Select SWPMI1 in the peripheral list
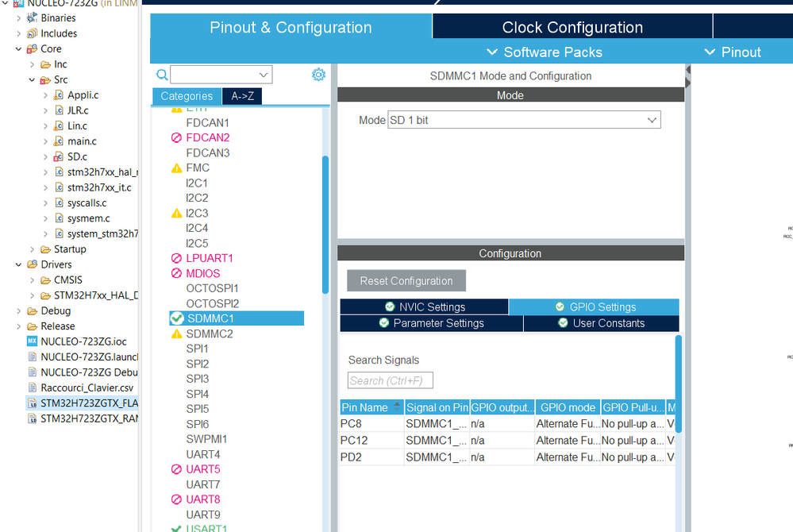This screenshot has height=532, width=793. coord(206,439)
